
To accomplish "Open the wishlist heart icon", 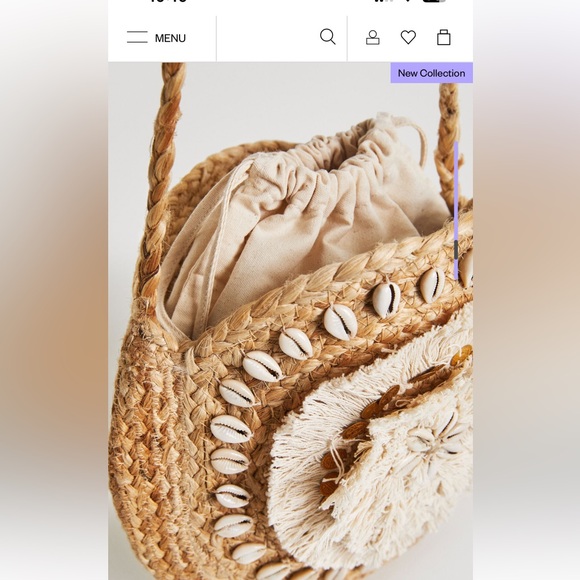I will [x=408, y=37].
